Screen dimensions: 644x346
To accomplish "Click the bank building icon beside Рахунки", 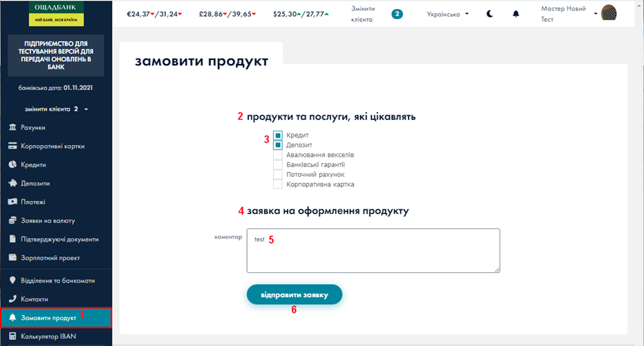I will tap(12, 128).
